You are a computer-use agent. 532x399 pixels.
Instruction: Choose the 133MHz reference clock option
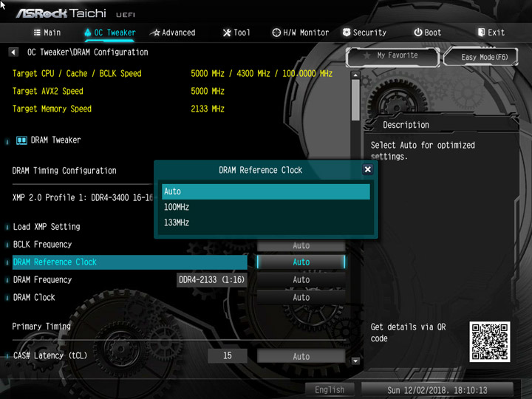[x=266, y=222]
